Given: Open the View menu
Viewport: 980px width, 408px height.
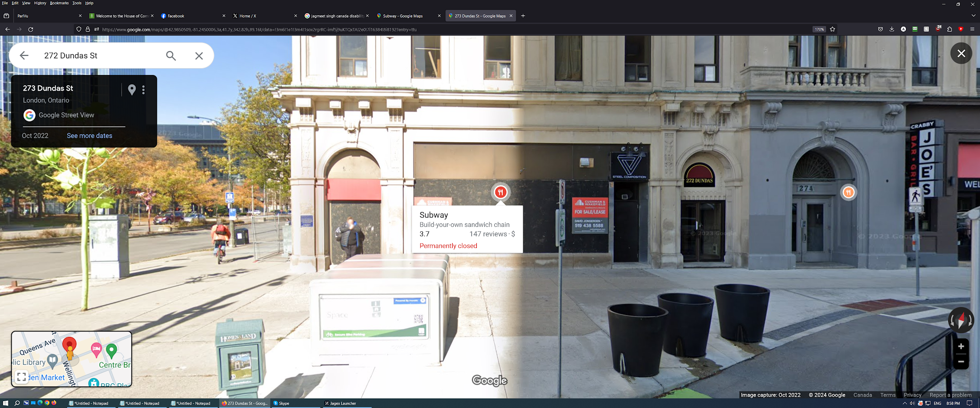Looking at the screenshot, I should point(26,3).
